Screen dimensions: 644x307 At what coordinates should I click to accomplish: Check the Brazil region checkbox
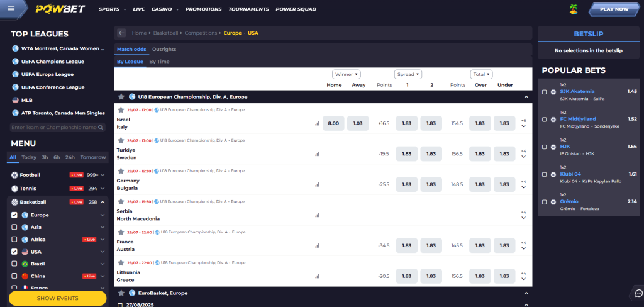pyautogui.click(x=14, y=264)
